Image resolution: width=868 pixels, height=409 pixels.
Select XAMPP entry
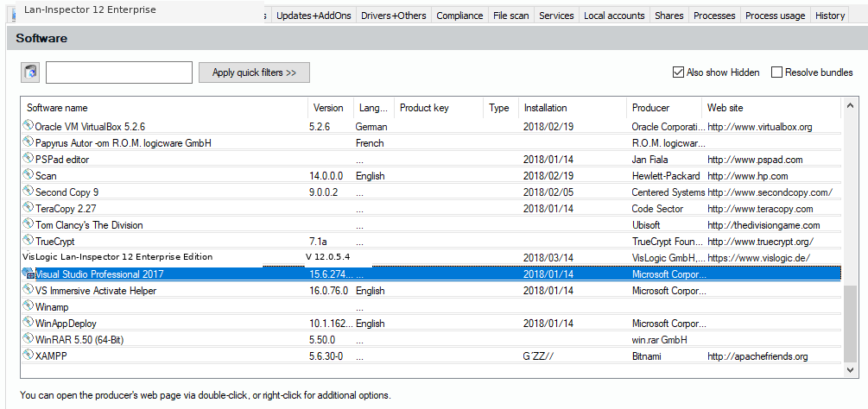click(431, 356)
